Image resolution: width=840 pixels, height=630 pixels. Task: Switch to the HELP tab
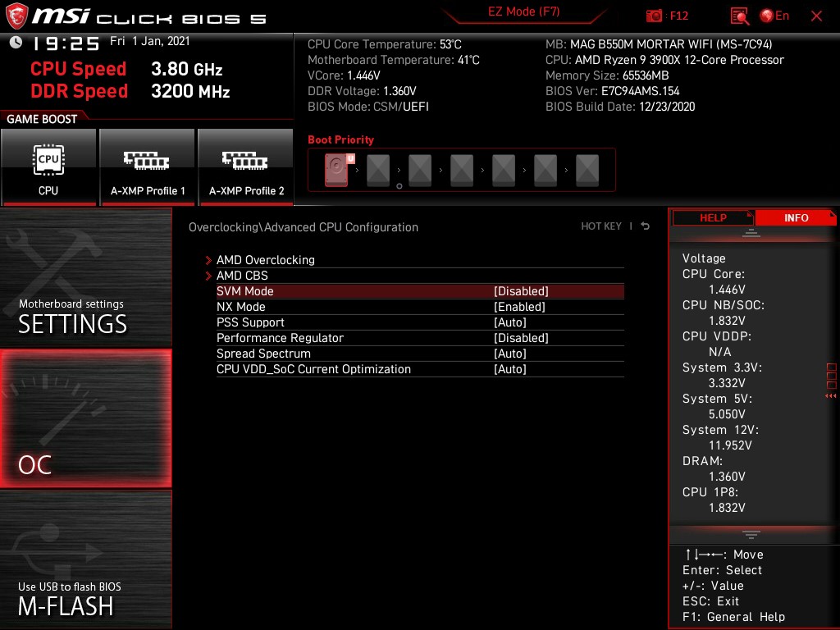tap(712, 217)
